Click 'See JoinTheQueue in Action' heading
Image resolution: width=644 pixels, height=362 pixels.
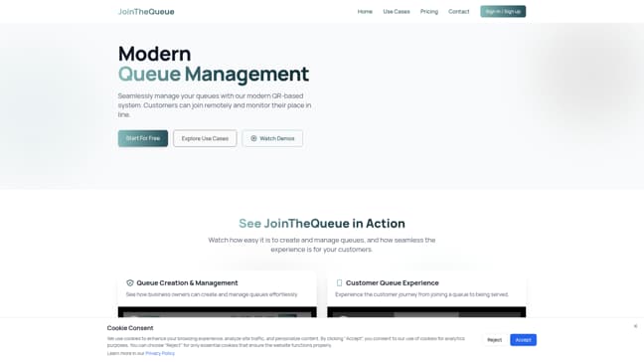(x=322, y=223)
